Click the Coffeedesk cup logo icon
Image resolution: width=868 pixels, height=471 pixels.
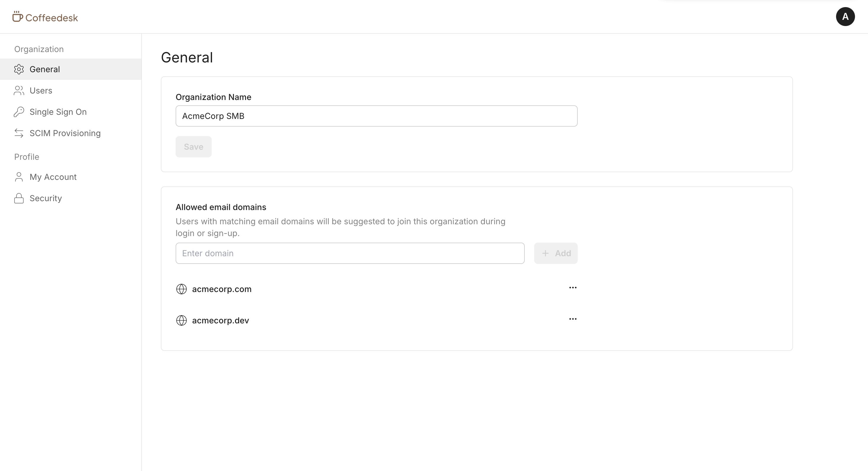17,17
